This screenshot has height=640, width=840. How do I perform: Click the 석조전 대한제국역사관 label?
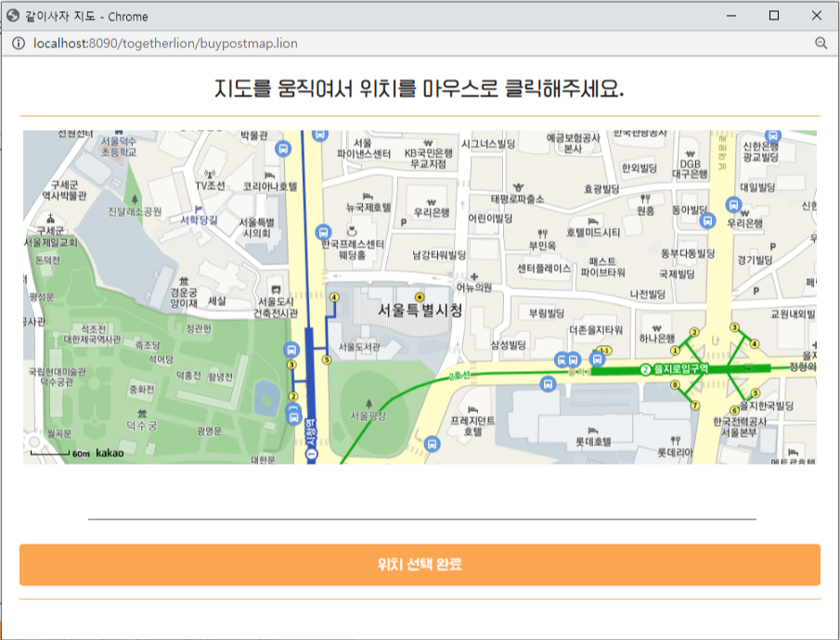point(93,334)
